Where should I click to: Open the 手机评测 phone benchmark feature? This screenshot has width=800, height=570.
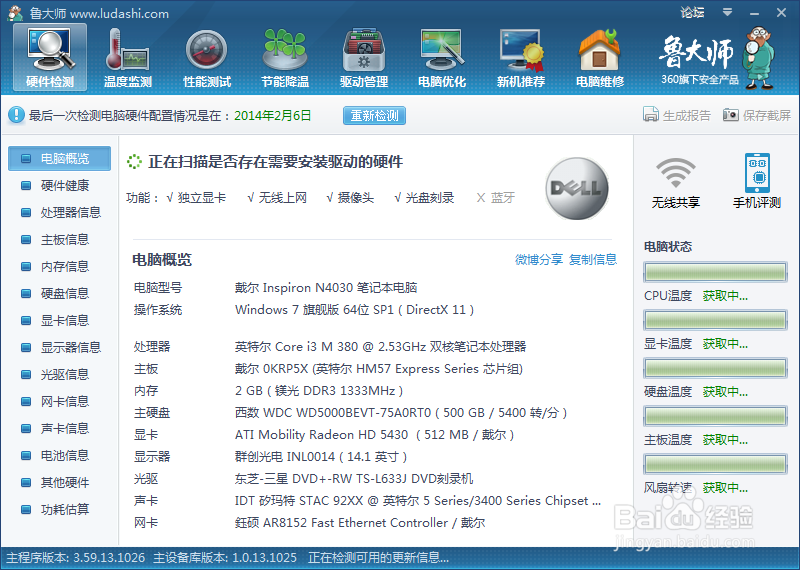click(757, 181)
